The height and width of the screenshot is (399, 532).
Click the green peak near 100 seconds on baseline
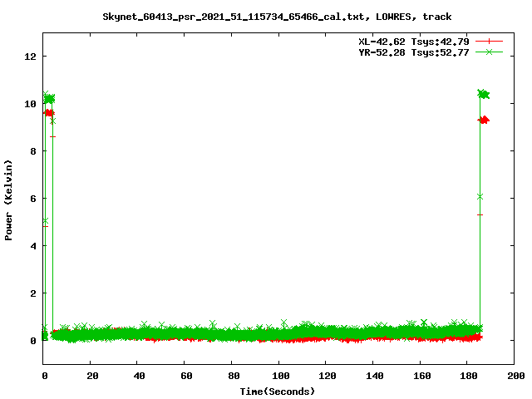283,323
